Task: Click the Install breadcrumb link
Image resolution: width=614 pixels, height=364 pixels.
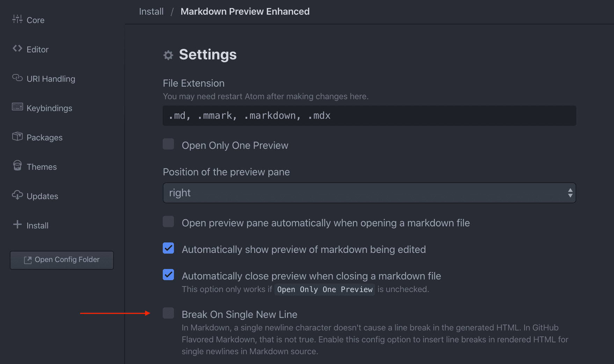Action: tap(151, 12)
